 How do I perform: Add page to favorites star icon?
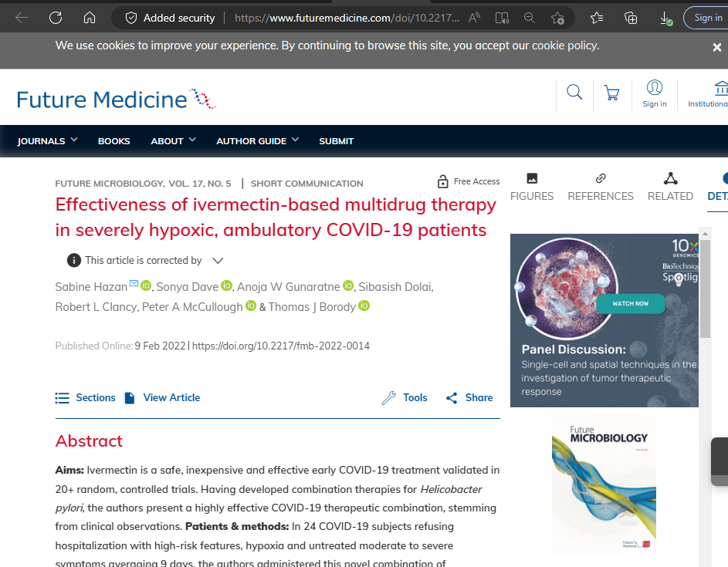pos(557,18)
